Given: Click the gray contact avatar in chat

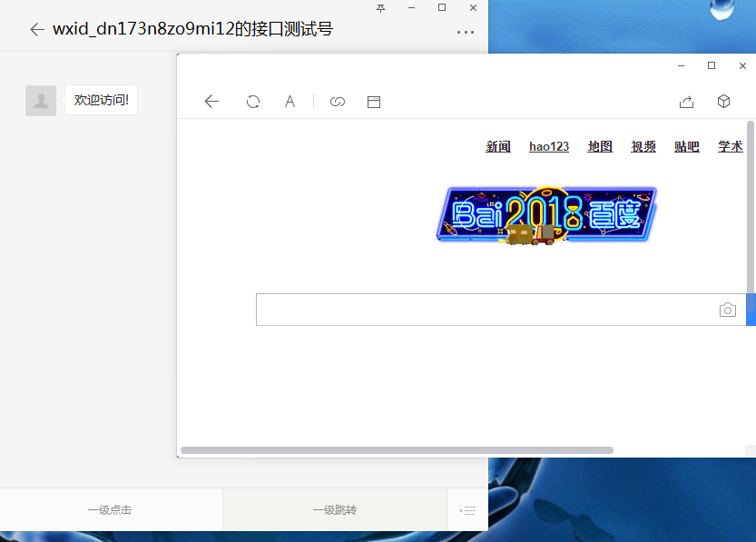Looking at the screenshot, I should (x=41, y=101).
